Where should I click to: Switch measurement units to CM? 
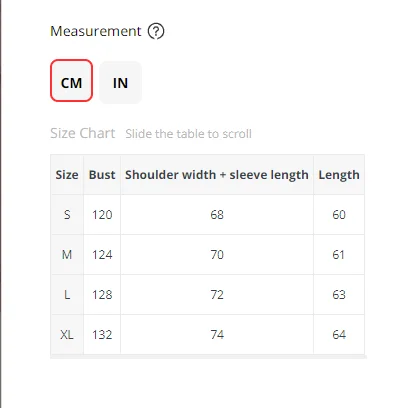click(x=71, y=81)
